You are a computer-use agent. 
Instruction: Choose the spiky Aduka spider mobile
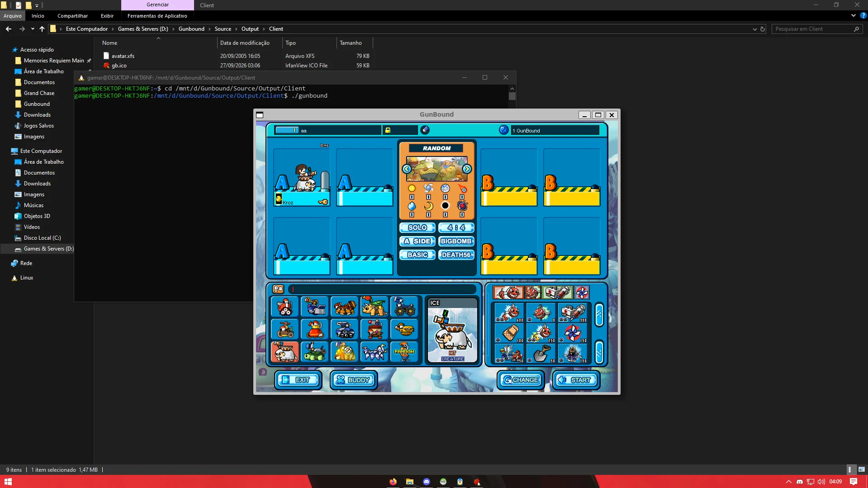[x=375, y=351]
